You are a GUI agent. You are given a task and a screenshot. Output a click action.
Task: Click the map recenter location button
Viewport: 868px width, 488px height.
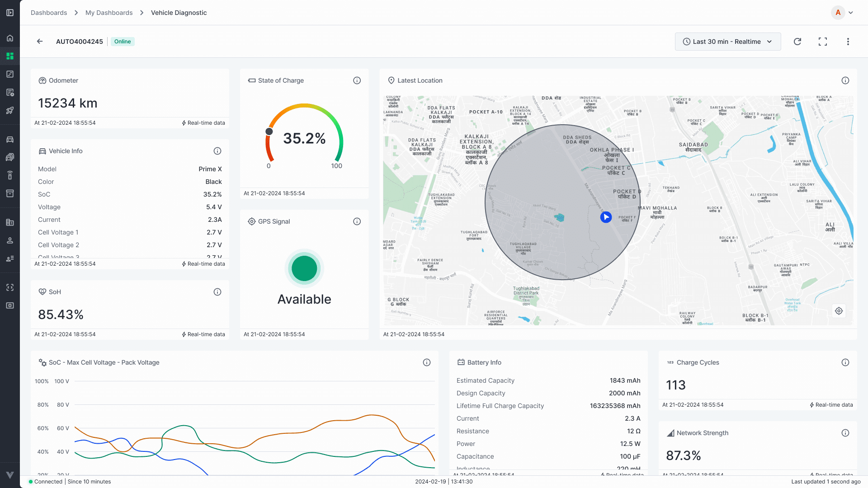[839, 311]
